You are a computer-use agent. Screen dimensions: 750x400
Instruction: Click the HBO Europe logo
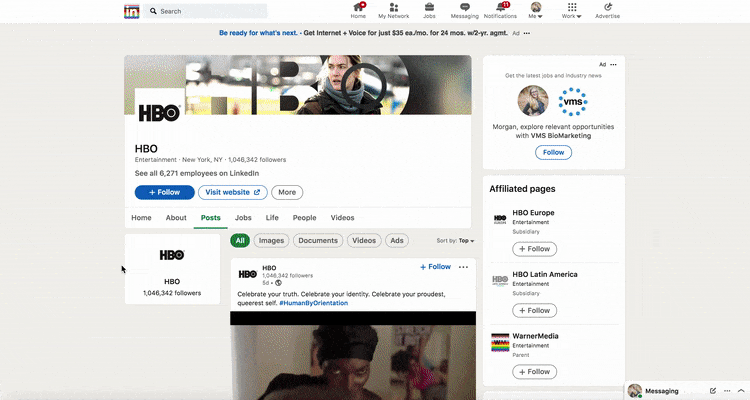pyautogui.click(x=500, y=219)
